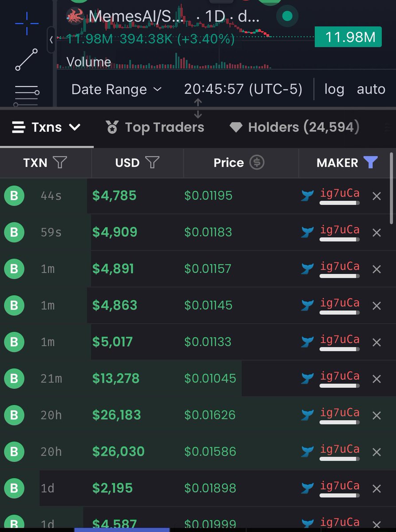The image size is (396, 532).
Task: Open maker ig7uCa on $4,909 row
Action: pos(340,230)
